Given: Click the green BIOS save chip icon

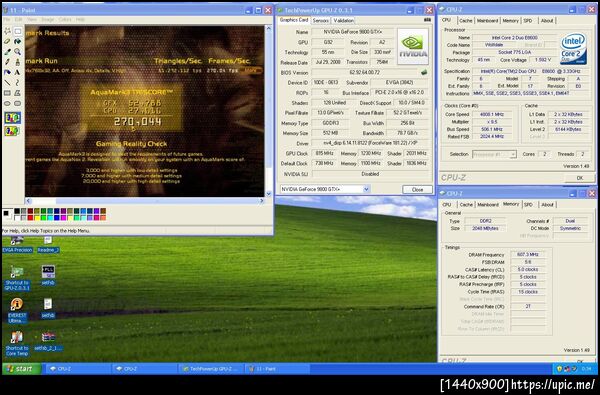Looking at the screenshot, I should click(424, 72).
